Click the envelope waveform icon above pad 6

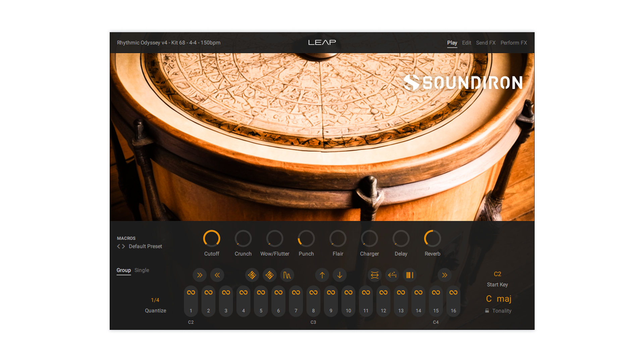pyautogui.click(x=287, y=275)
